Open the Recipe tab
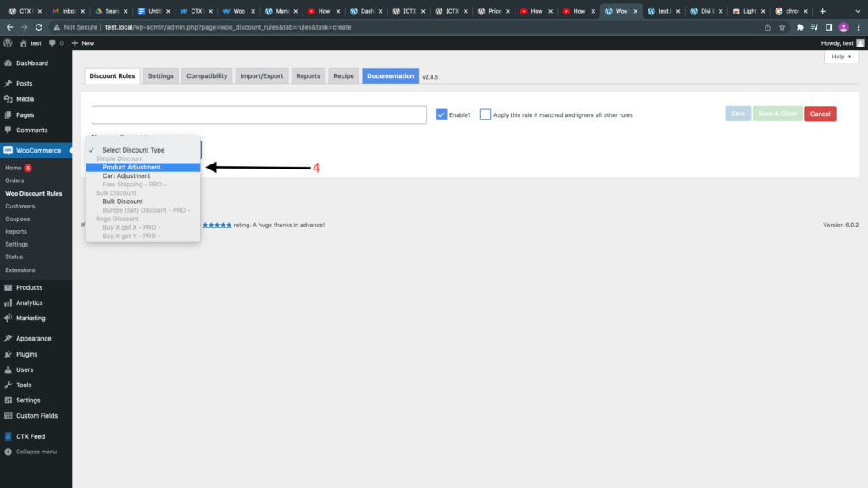 (343, 75)
